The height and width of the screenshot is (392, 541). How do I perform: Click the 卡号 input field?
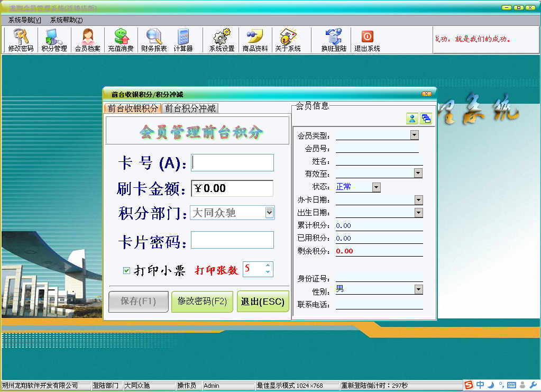233,163
